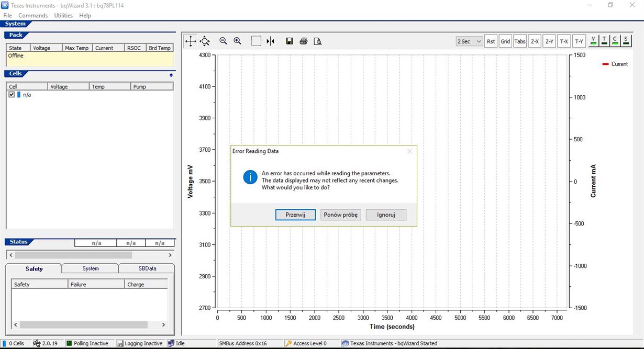The image size is (644, 349).
Task: Click Przerwij in the error dialog
Action: tap(295, 215)
